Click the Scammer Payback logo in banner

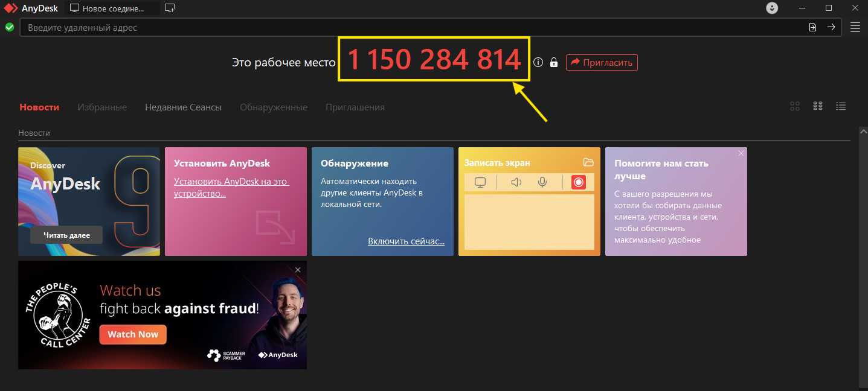(x=227, y=355)
